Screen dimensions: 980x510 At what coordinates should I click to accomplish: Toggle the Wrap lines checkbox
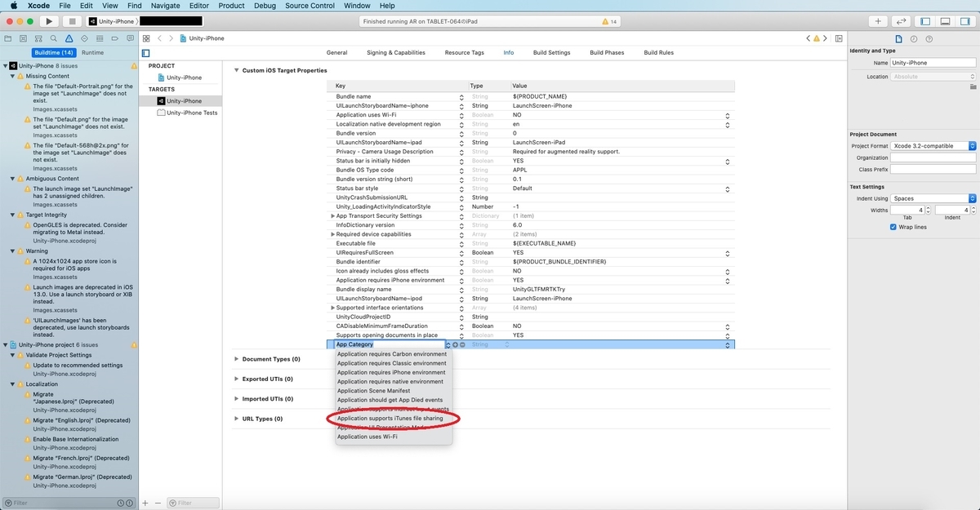click(893, 227)
